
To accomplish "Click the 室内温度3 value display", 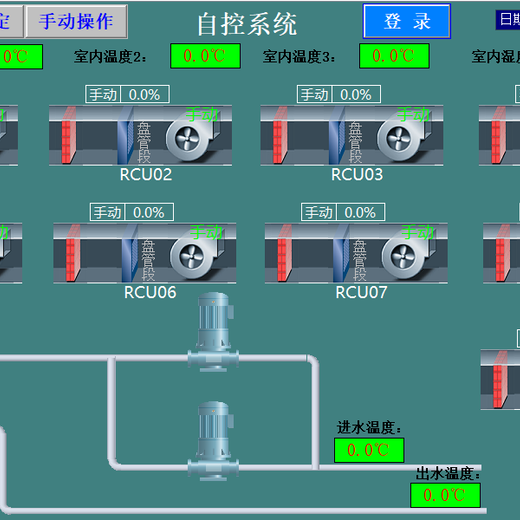I will [394, 56].
